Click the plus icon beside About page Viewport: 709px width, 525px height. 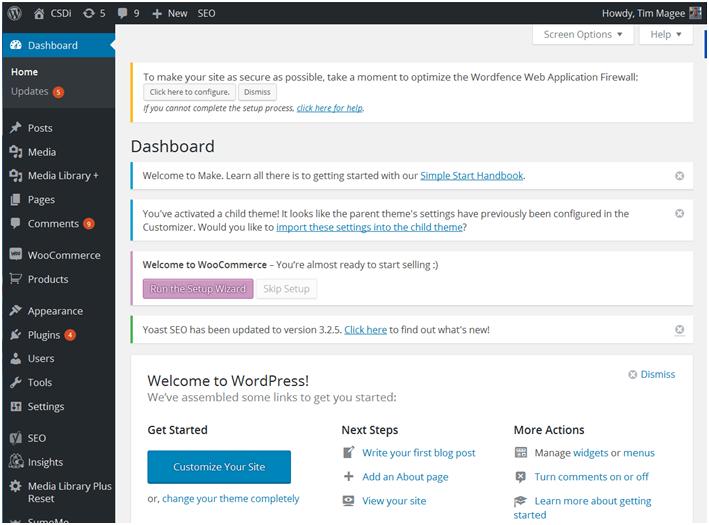click(349, 476)
